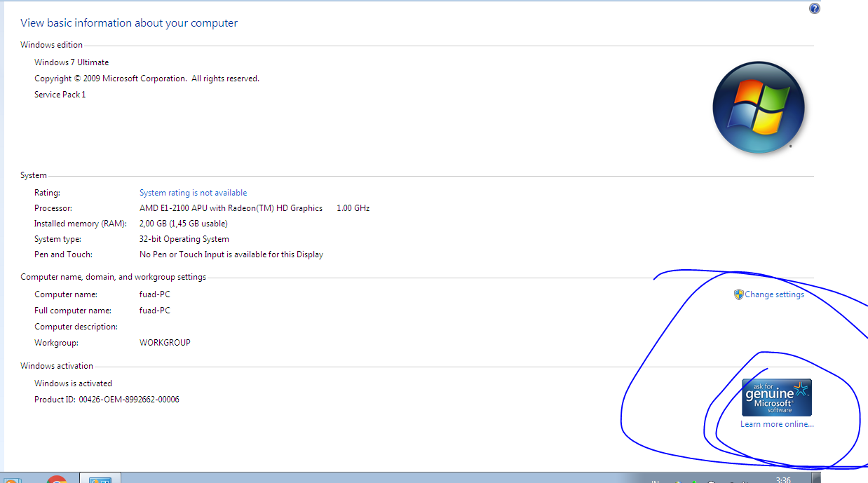Select 'fuad-PC' next to Full computer name
The image size is (868, 483).
(155, 311)
